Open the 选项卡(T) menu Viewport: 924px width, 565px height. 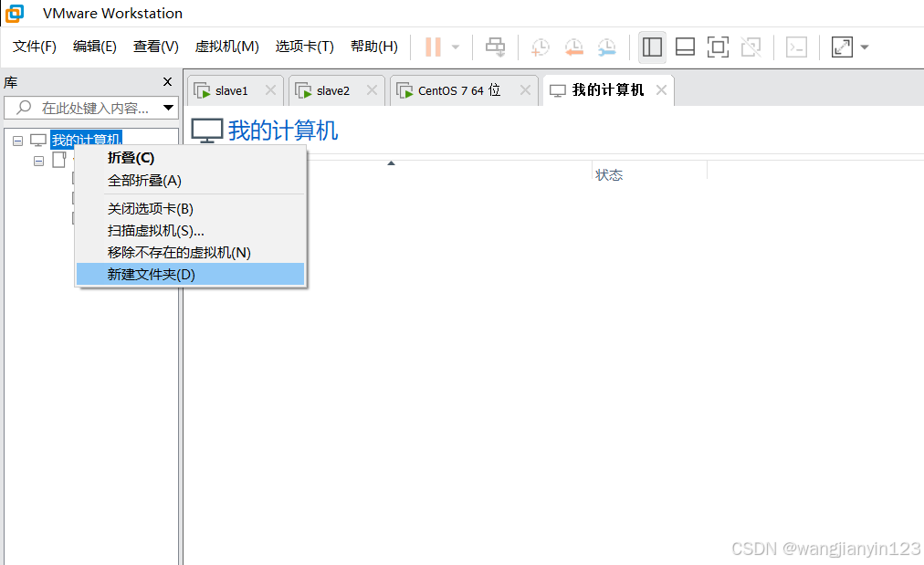pyautogui.click(x=305, y=47)
